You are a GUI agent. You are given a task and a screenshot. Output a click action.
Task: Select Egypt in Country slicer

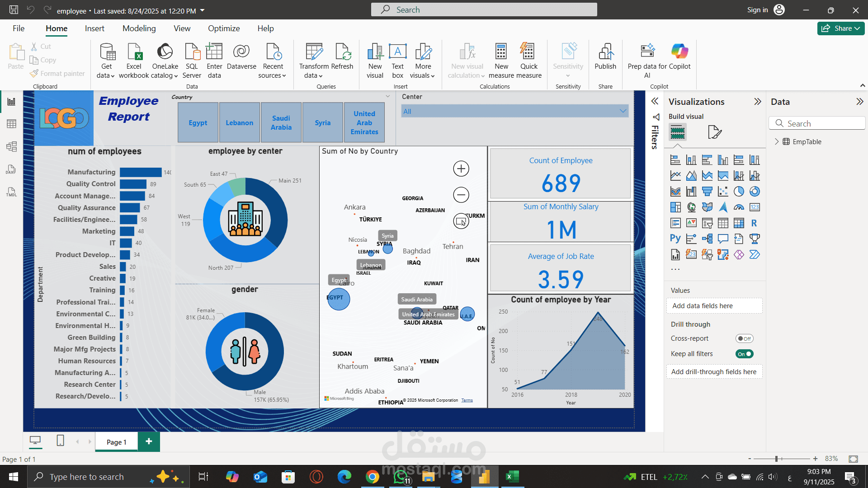(198, 122)
